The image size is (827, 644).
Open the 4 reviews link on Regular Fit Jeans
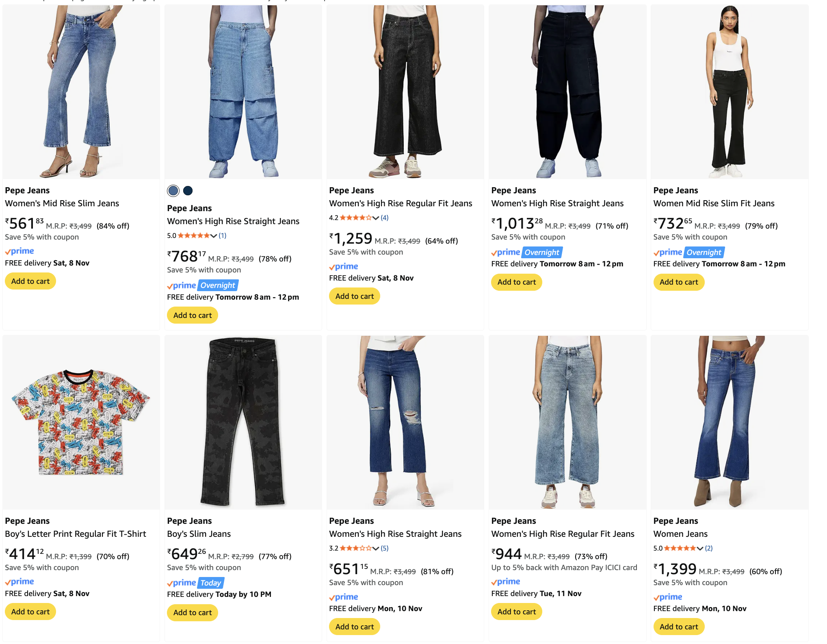point(385,218)
